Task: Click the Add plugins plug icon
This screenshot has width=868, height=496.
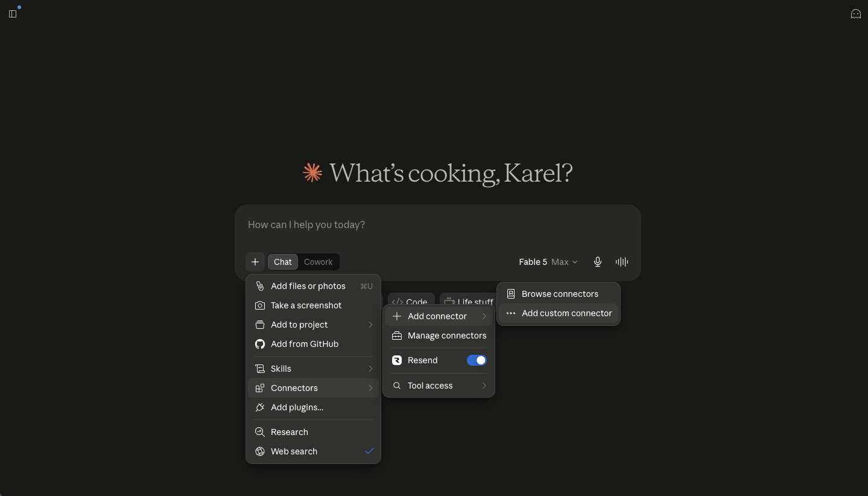Action: coord(260,407)
